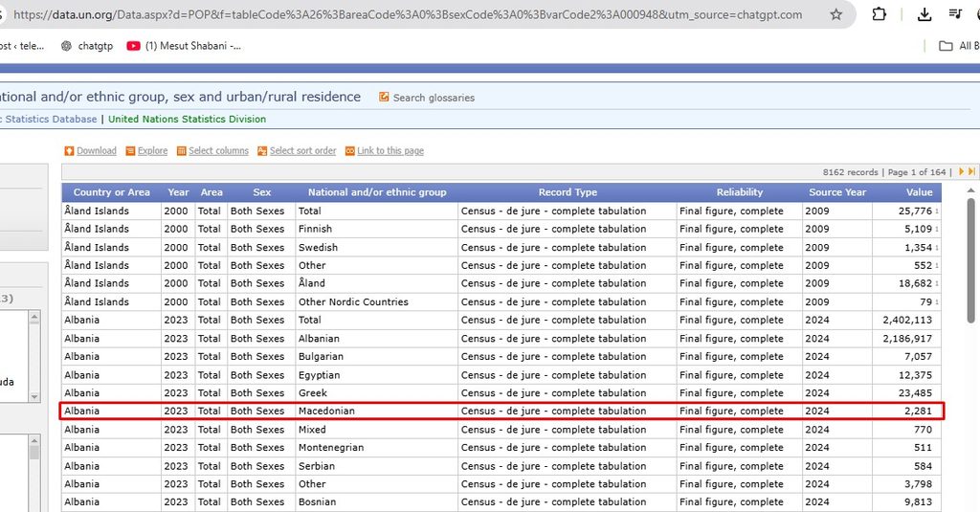Click the Record Type column header

tap(568, 192)
